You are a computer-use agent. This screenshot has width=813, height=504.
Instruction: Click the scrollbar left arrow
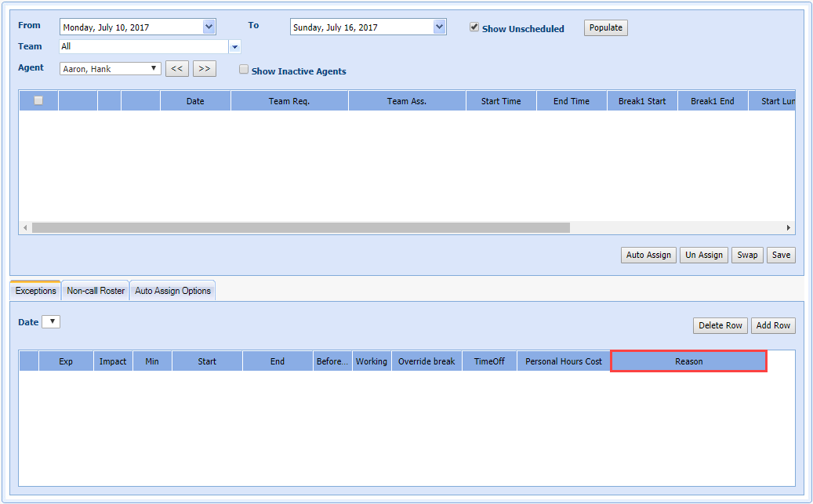click(25, 228)
